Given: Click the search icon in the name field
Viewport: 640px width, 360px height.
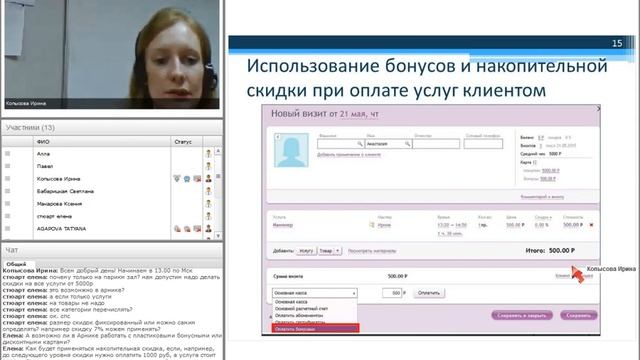Looking at the screenshot, I should tap(407, 144).
